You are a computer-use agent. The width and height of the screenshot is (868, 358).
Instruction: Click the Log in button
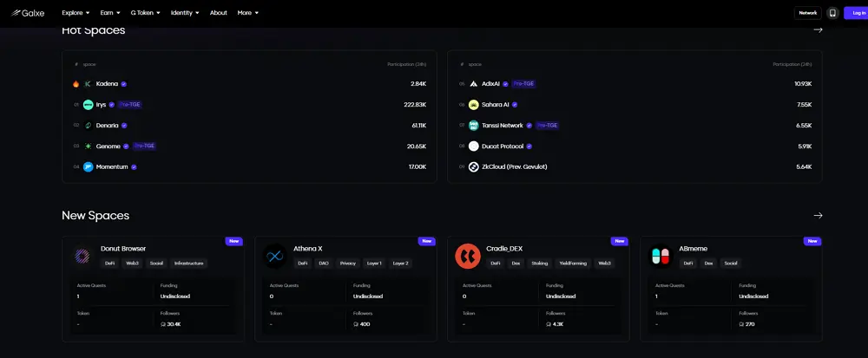pos(858,13)
